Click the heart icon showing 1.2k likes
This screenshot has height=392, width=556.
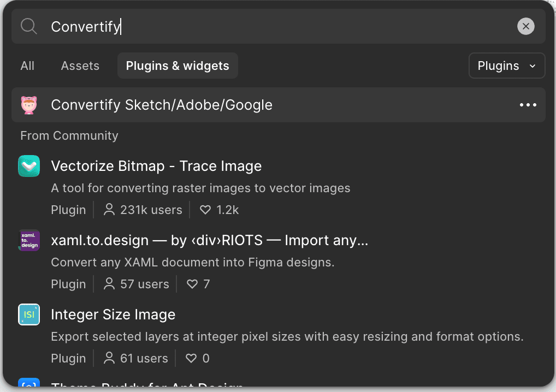click(x=205, y=210)
